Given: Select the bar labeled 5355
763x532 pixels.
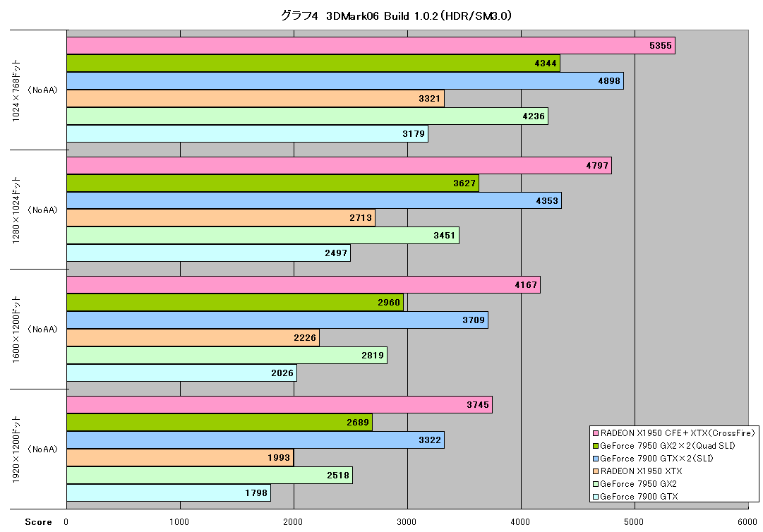Looking at the screenshot, I should point(371,46).
